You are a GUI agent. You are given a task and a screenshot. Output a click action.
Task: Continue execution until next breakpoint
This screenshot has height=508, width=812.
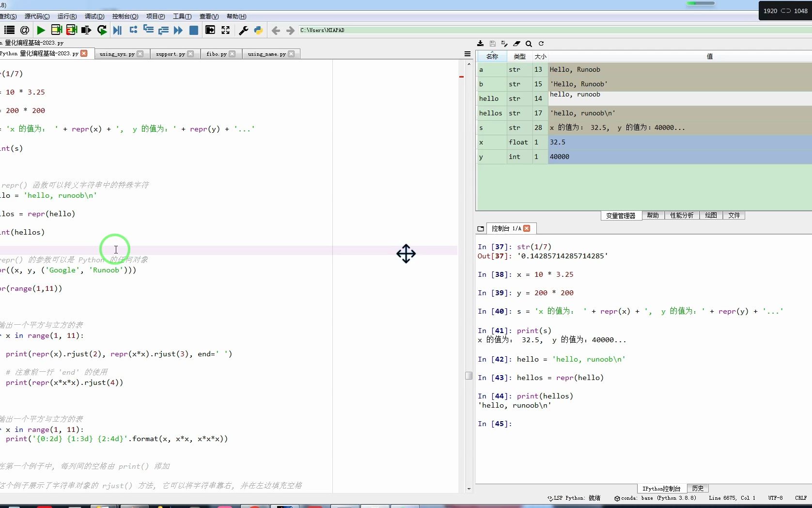pyautogui.click(x=178, y=30)
